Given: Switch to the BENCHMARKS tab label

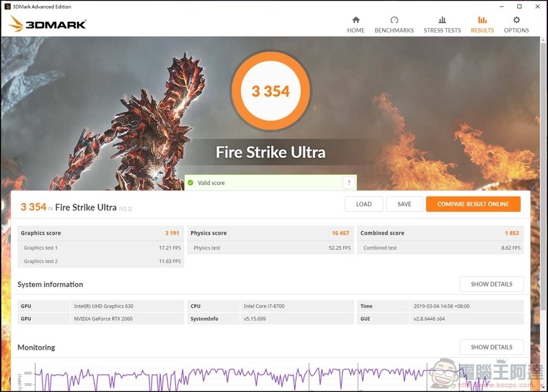Looking at the screenshot, I should point(395,30).
